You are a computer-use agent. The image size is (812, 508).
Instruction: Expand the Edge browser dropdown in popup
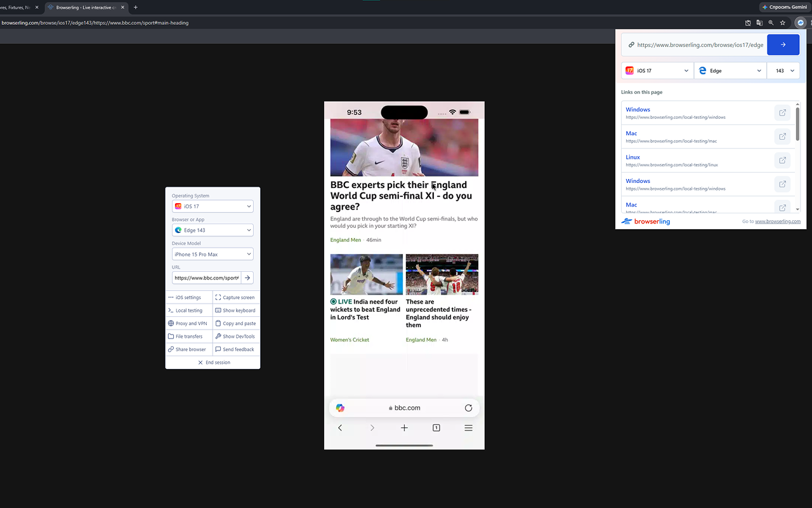click(730, 70)
